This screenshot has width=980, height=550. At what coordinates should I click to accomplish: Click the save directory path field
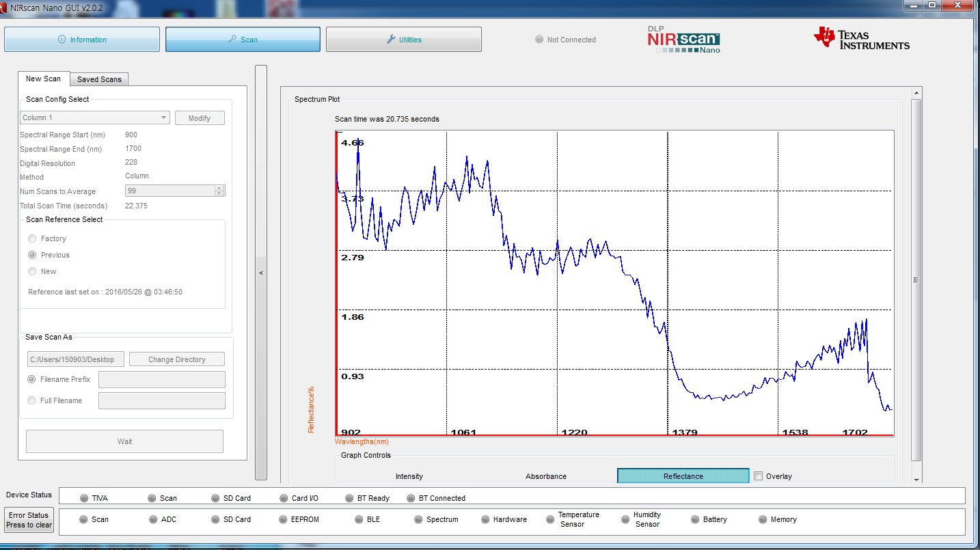(76, 359)
